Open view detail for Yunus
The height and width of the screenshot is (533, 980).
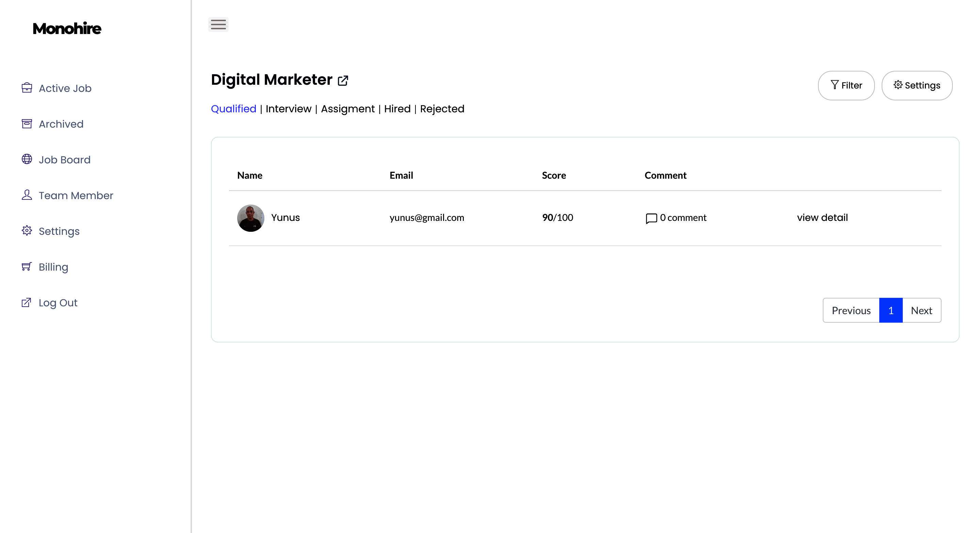click(822, 217)
